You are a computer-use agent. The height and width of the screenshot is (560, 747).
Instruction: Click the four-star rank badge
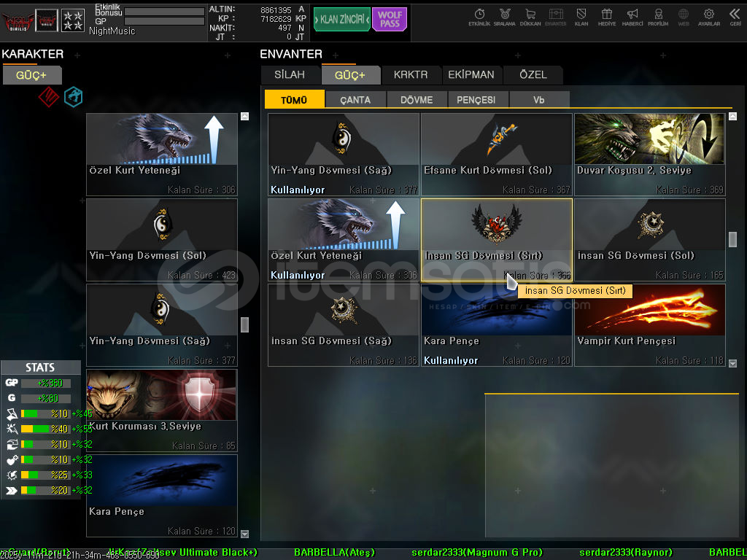coord(73,20)
